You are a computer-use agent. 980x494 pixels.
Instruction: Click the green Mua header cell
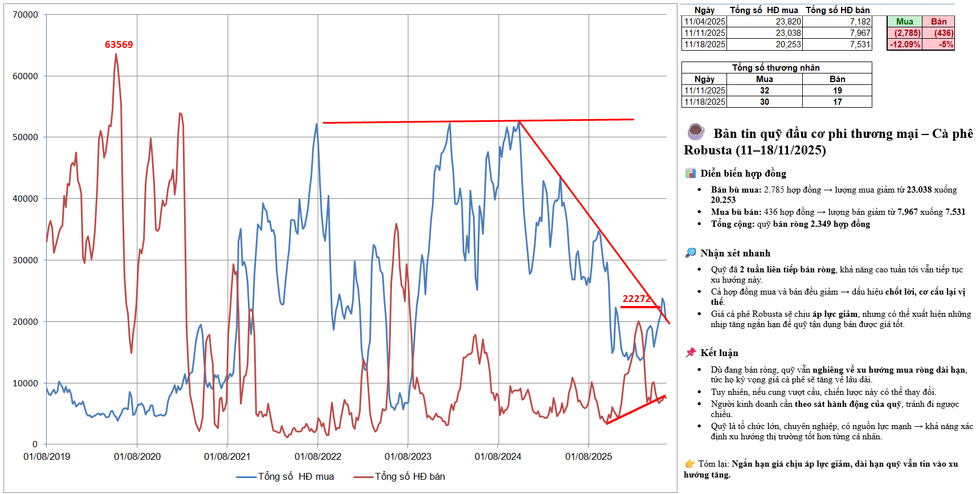click(x=904, y=22)
